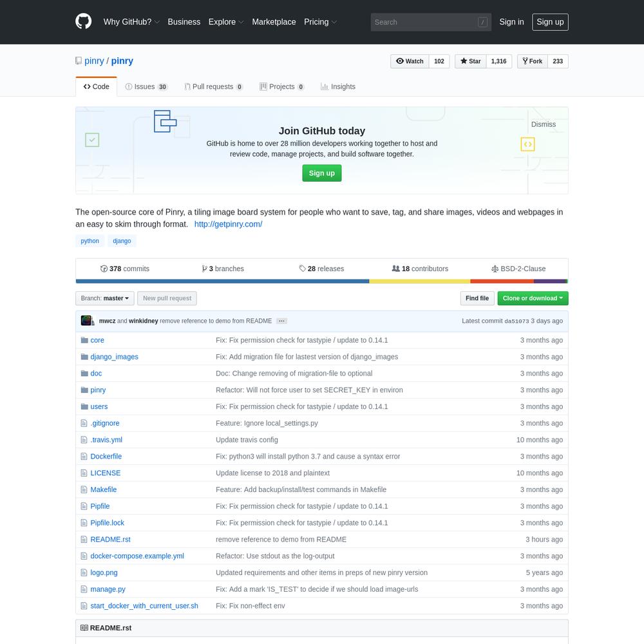644x644 pixels.
Task: Open the getpinry.com link
Action: pos(228,224)
